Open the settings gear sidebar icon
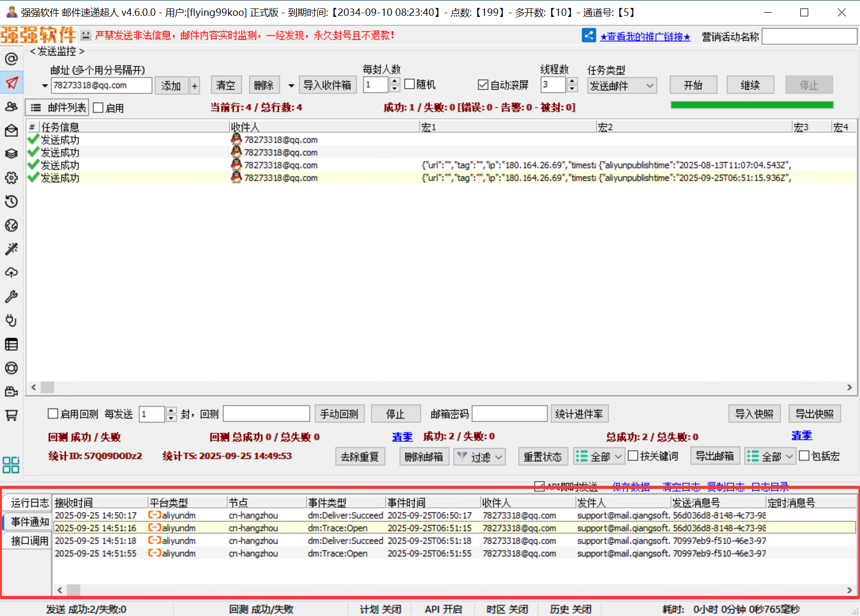Image resolution: width=860 pixels, height=616 pixels. click(x=11, y=178)
